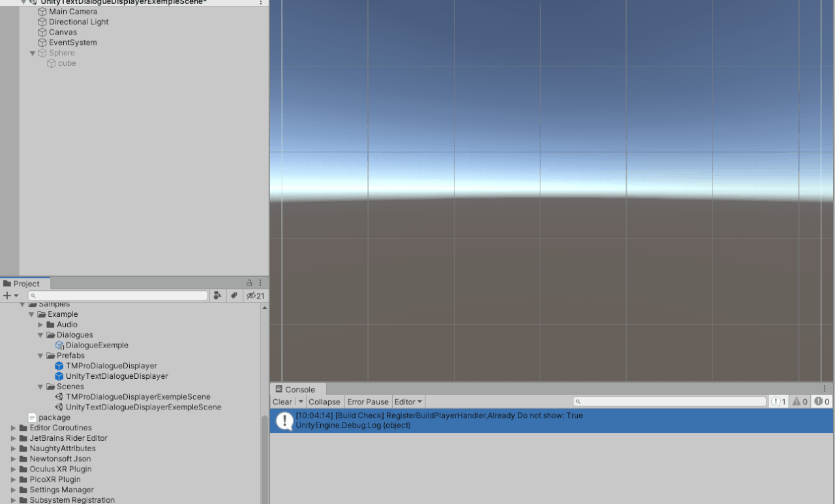
Task: Click the search by label icon
Action: coord(234,295)
